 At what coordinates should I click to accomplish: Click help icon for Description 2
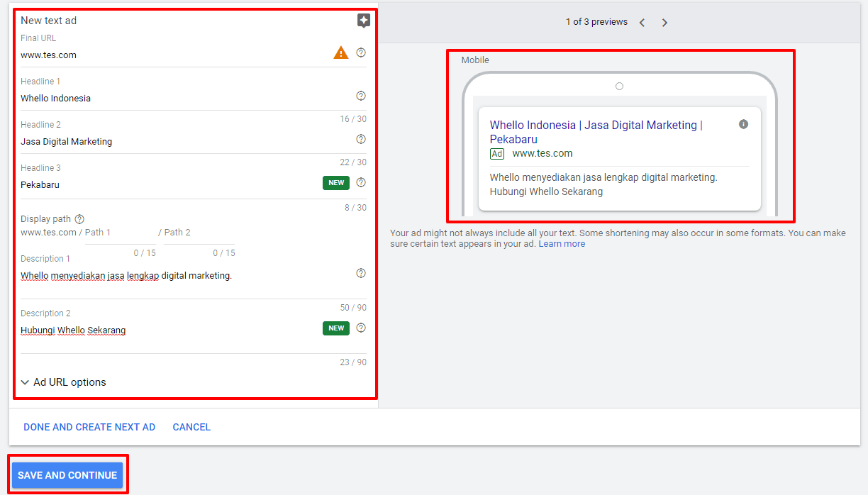(361, 328)
